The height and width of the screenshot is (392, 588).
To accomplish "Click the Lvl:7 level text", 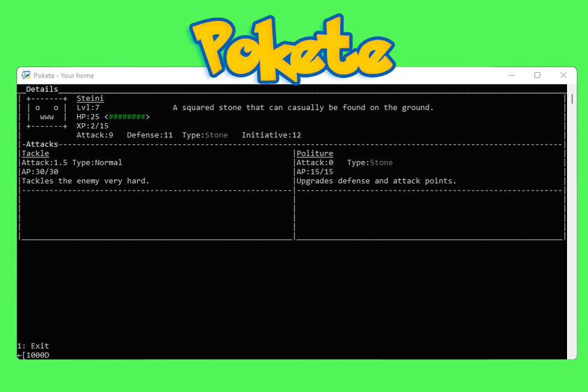I will [x=87, y=108].
